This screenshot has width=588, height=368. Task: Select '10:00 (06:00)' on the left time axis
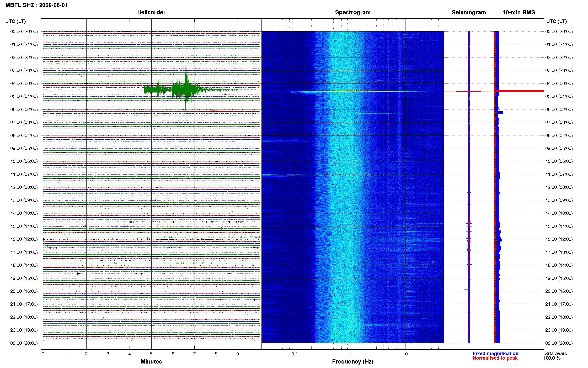24,161
